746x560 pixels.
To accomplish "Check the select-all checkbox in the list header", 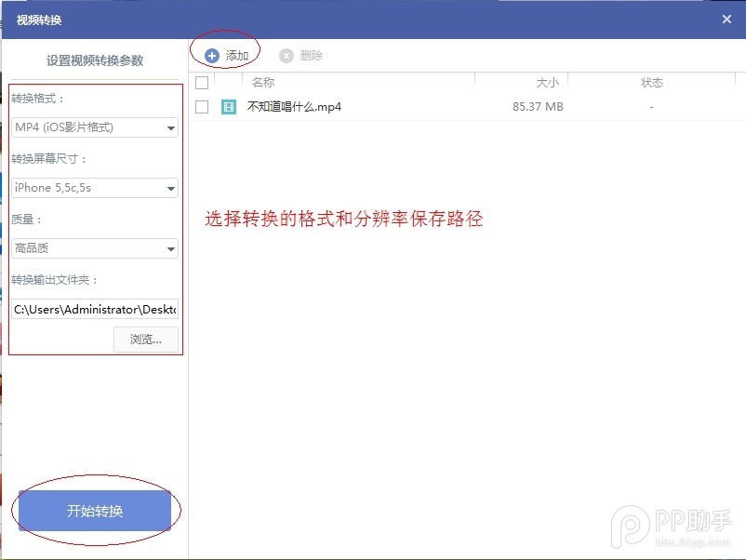I will pyautogui.click(x=202, y=82).
